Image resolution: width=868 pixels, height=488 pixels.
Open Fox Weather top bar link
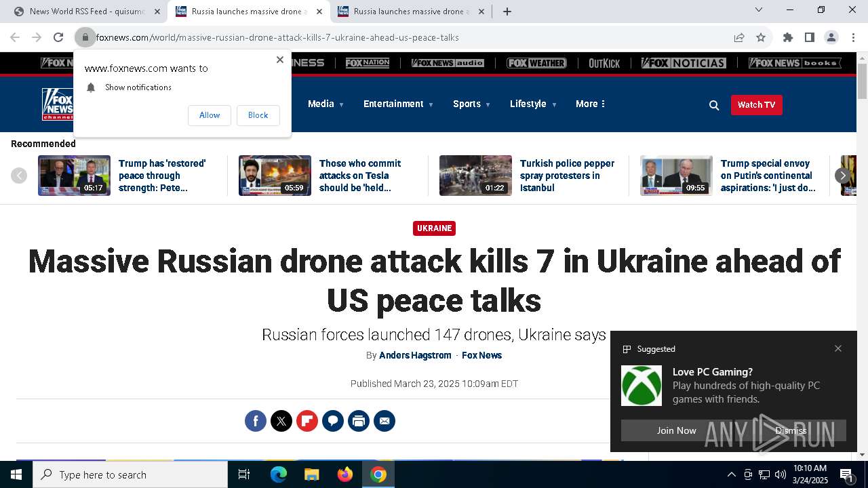pos(536,63)
